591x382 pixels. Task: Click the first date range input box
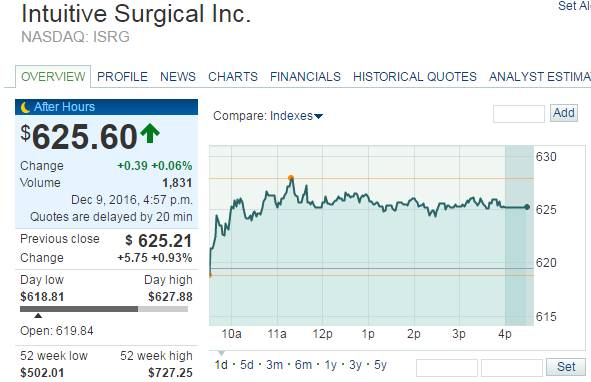click(x=447, y=368)
